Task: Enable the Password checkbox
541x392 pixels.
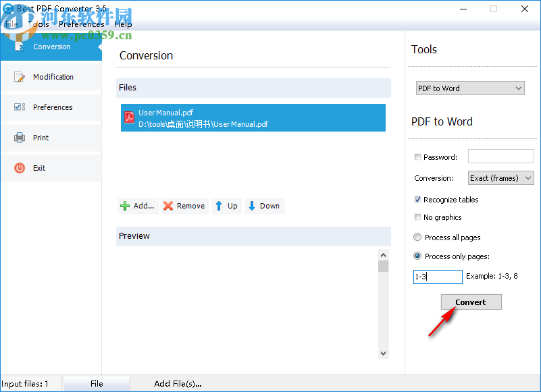Action: [x=417, y=157]
